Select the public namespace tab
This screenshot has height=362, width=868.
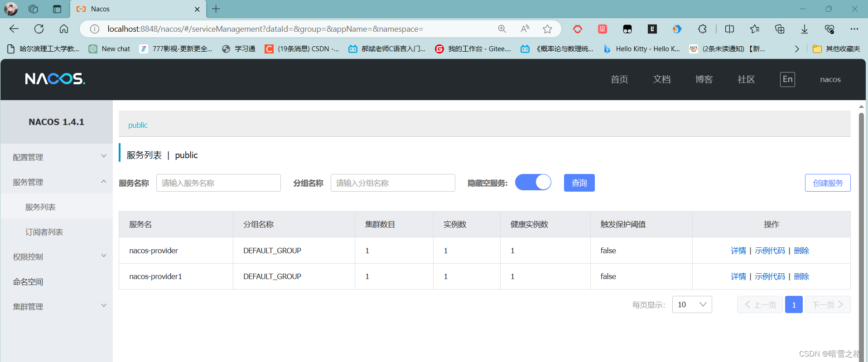(x=138, y=125)
